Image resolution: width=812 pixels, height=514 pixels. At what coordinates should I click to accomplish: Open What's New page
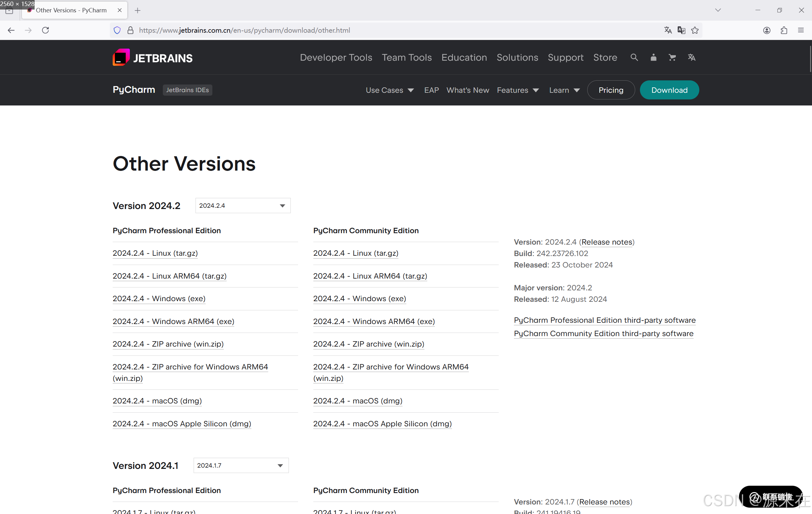click(x=467, y=90)
